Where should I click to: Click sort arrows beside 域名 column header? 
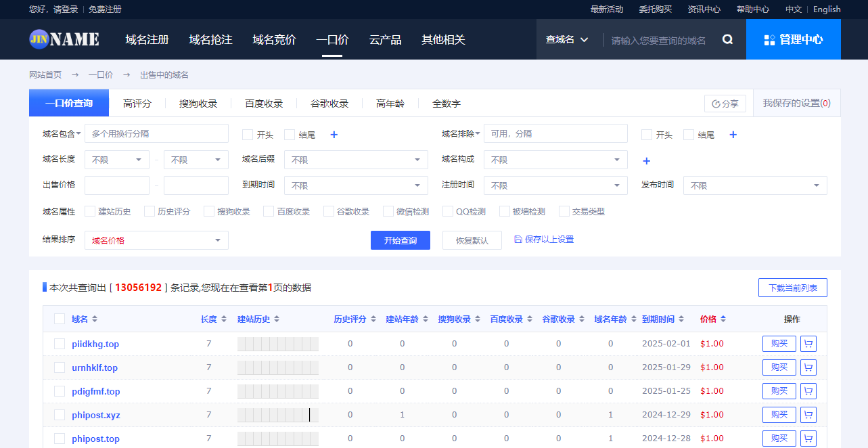[x=95, y=319]
